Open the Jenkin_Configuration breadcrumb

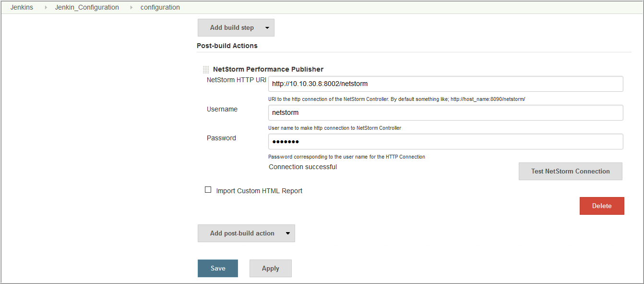pyautogui.click(x=87, y=7)
